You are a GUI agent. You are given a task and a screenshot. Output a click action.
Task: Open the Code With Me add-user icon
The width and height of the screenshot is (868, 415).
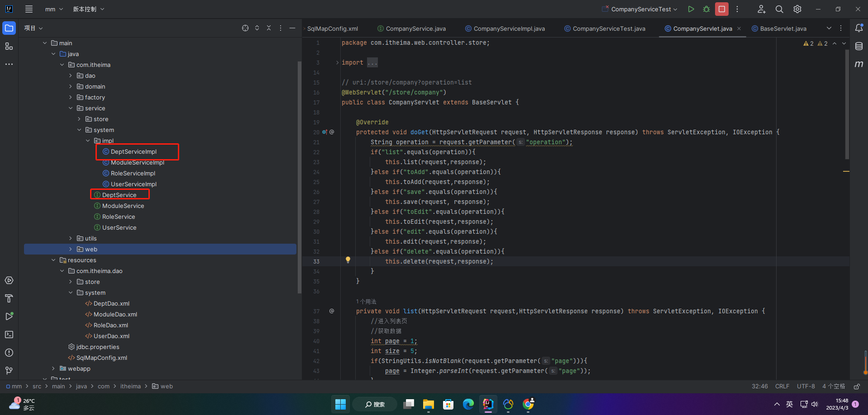[x=762, y=9]
